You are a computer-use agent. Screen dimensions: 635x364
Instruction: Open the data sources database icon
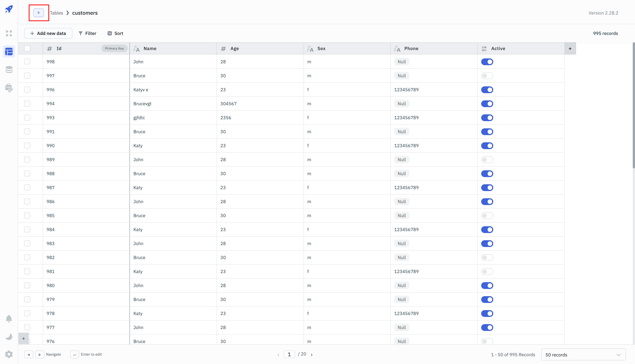tap(9, 70)
